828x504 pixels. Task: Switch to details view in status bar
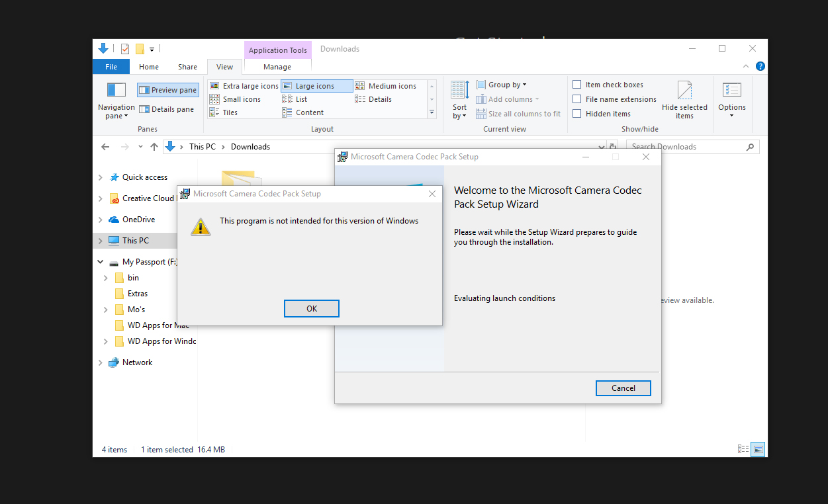[743, 449]
